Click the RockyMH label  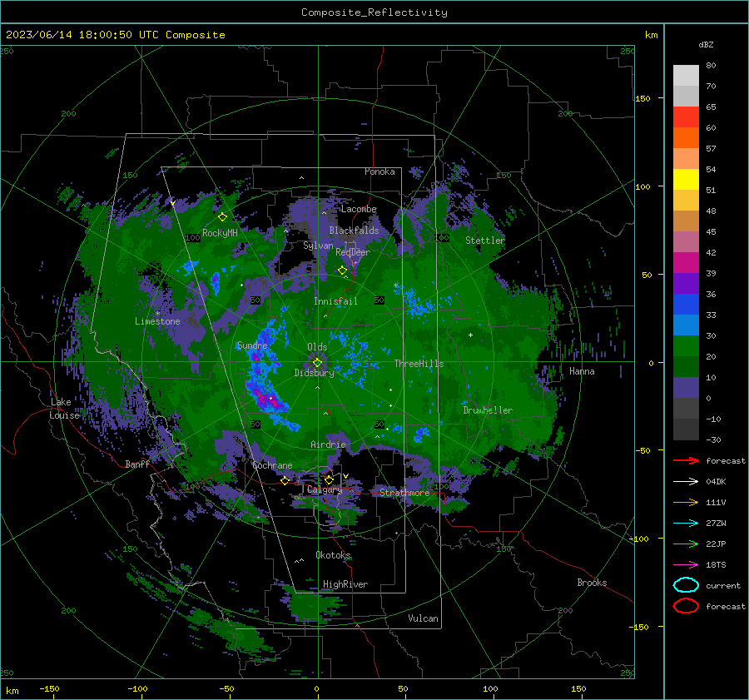tap(220, 233)
